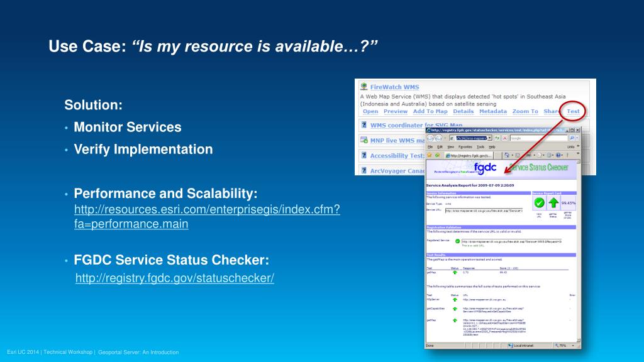Click the MNP live WMS service icon
This screenshot has height=362, width=644.
(x=364, y=140)
